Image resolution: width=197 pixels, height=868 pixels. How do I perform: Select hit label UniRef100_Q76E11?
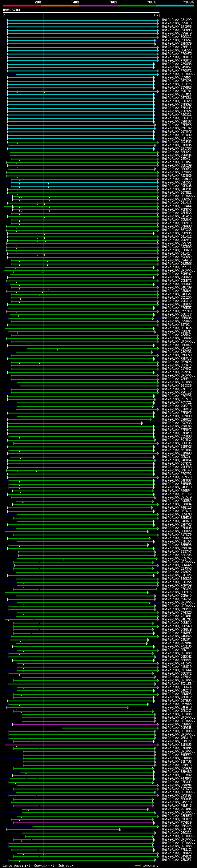click(177, 47)
